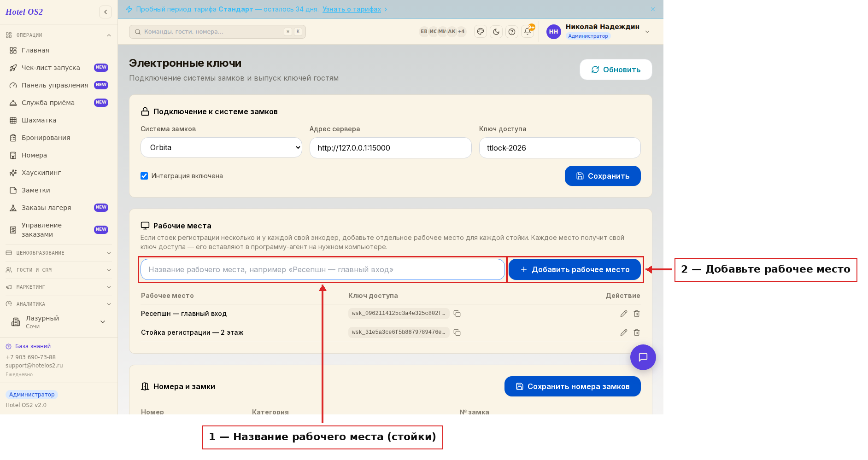Viewport: 868px width, 460px height.
Task: Open help question mark icon
Action: (512, 32)
